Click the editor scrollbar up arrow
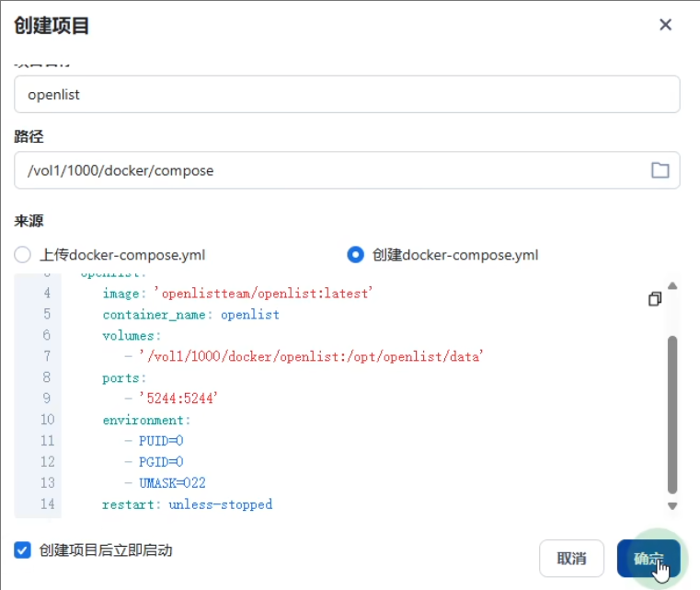Viewport: 700px width, 590px height. click(672, 286)
